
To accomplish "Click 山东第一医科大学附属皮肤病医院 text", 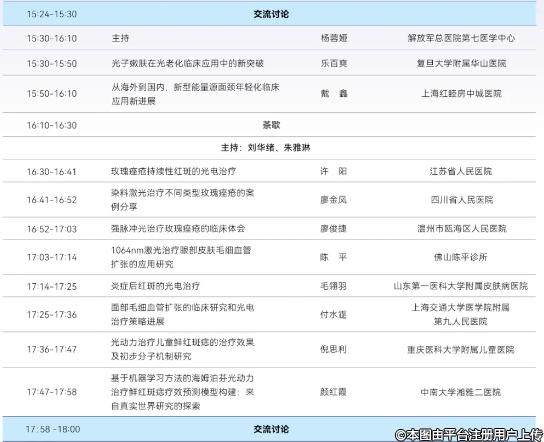I will (x=461, y=286).
